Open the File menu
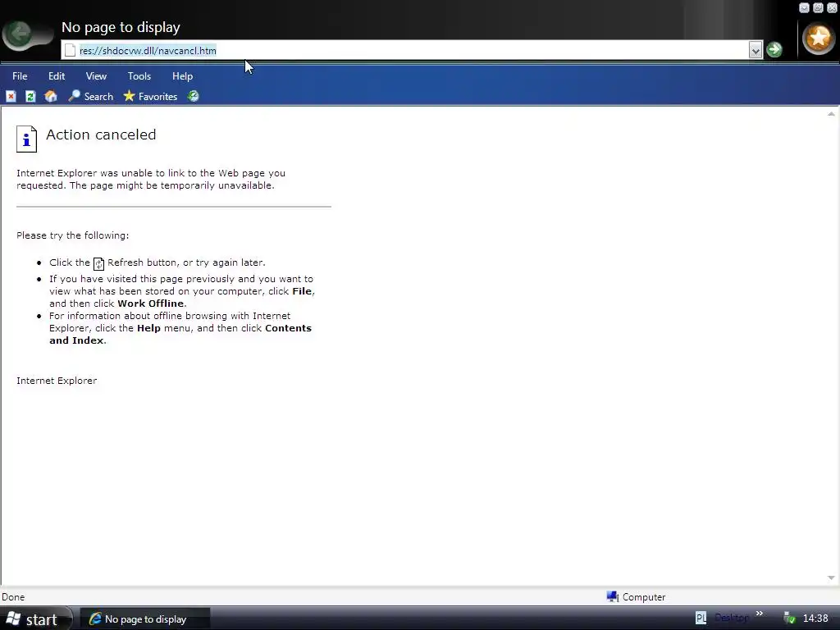The height and width of the screenshot is (630, 840). point(20,76)
